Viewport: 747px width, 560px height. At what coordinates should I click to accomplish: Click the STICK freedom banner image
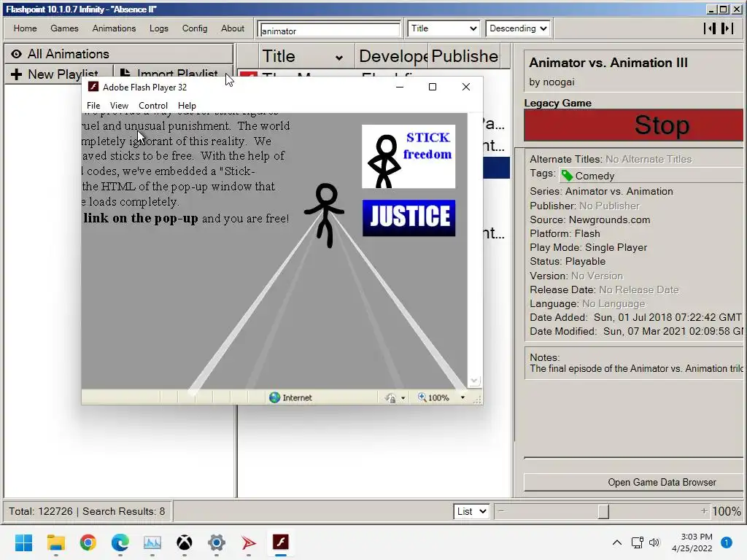[x=409, y=156]
